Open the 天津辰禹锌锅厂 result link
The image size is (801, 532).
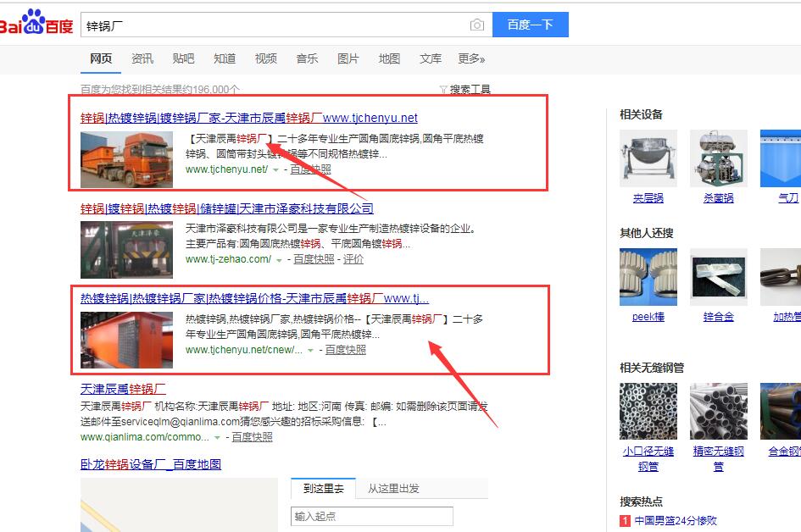click(123, 389)
